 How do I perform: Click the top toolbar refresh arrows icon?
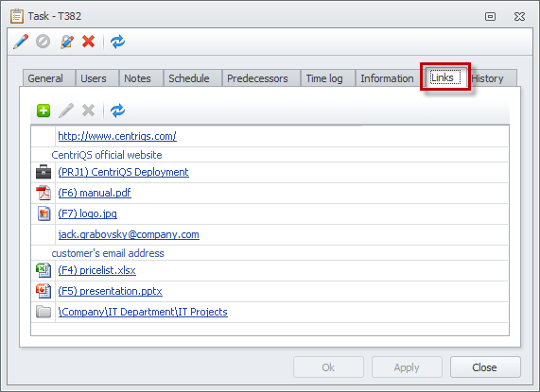pyautogui.click(x=117, y=42)
